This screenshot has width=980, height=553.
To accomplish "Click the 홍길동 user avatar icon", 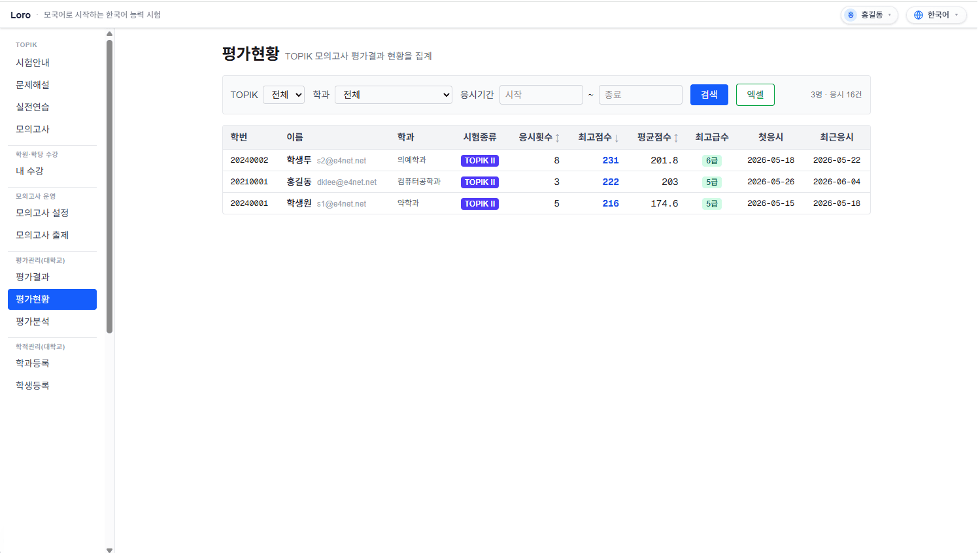I will (851, 15).
